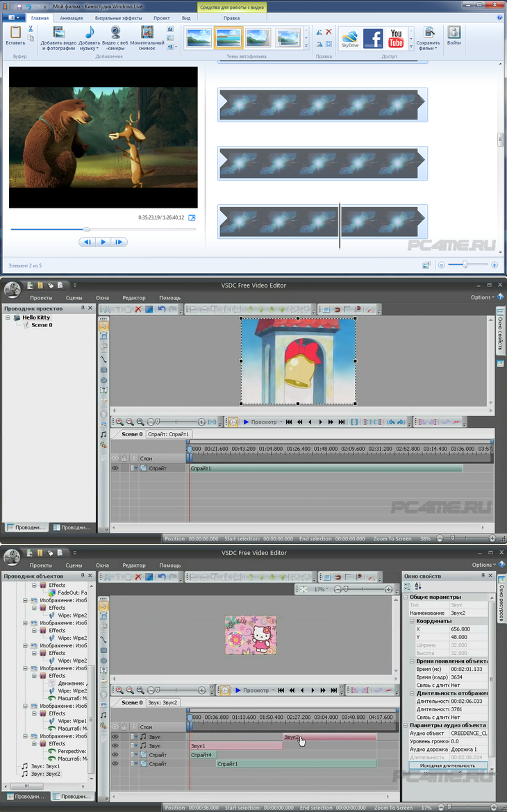Hide the Спрайт layer in VSDC project-explorer window
The width and height of the screenshot is (507, 812).
point(115,468)
